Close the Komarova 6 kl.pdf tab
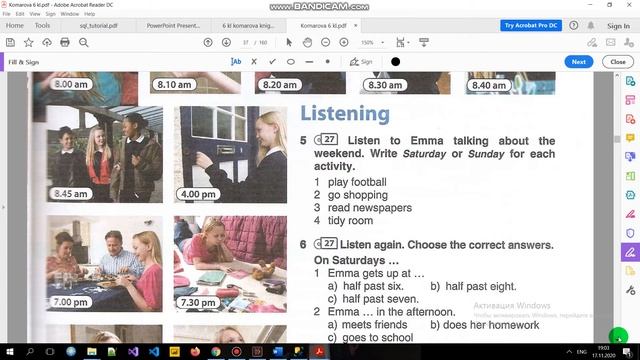This screenshot has width=640, height=360. tap(356, 25)
